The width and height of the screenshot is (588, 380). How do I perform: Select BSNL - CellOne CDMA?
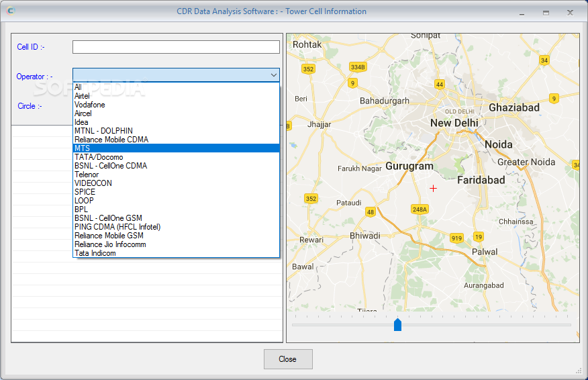[176, 166]
